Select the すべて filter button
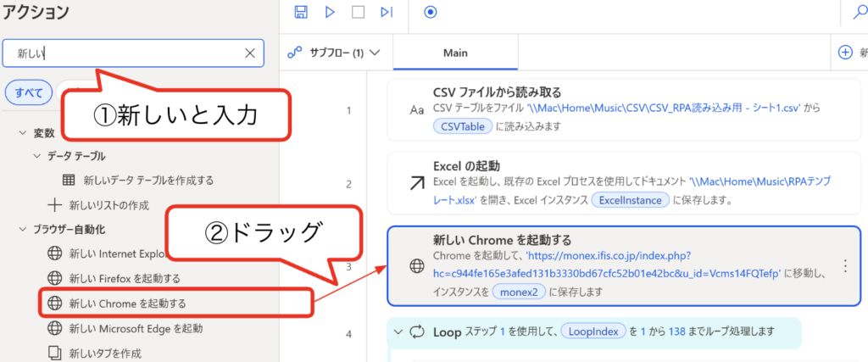Image resolution: width=868 pixels, height=362 pixels. coord(28,92)
